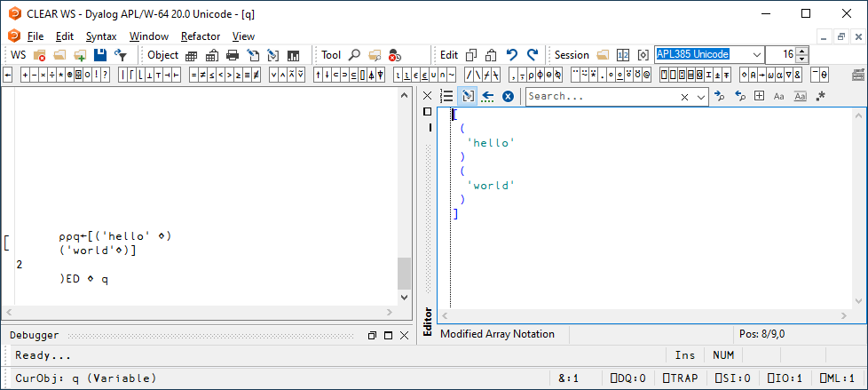Click the Undo arrow in Edit toolbar
The image size is (868, 390).
[x=512, y=55]
